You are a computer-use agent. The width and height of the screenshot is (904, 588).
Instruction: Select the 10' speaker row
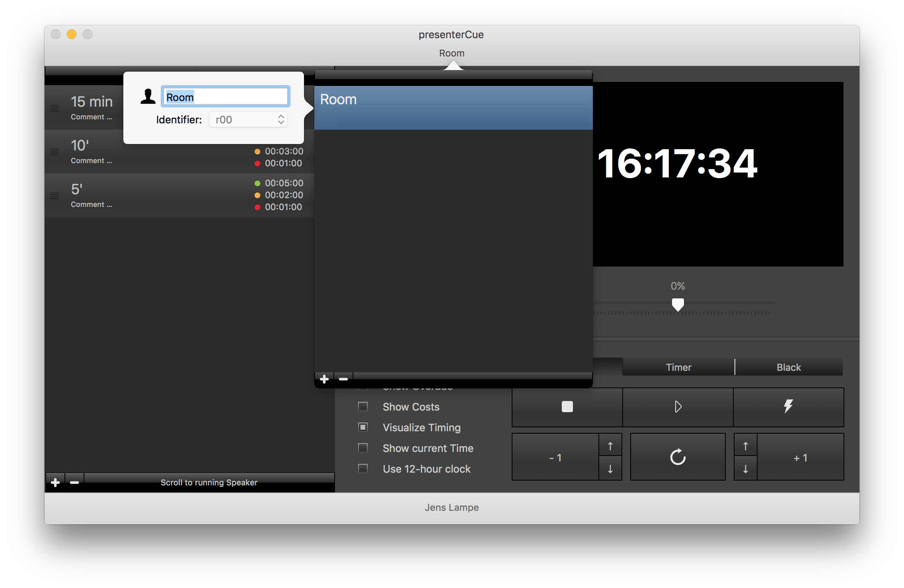179,152
